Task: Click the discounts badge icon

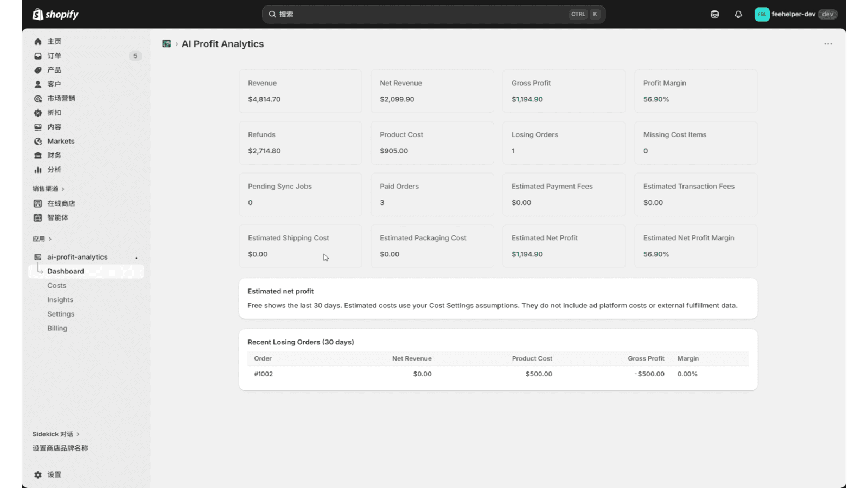Action: pos(38,113)
